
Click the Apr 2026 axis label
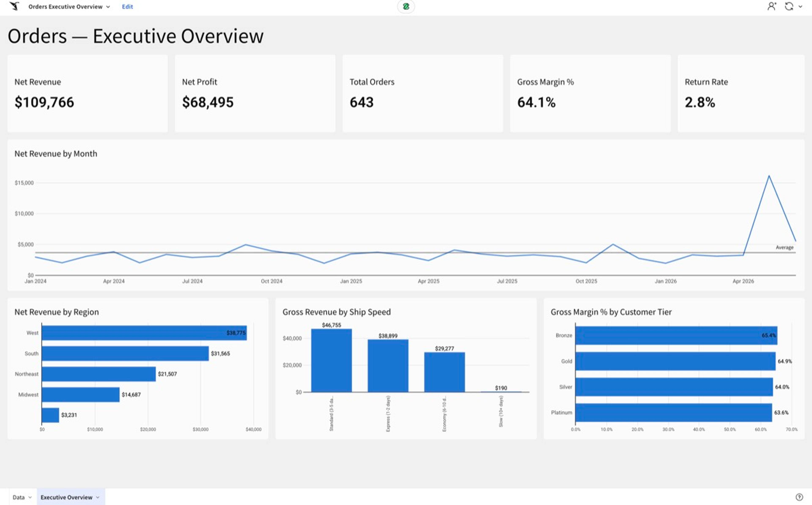click(743, 281)
